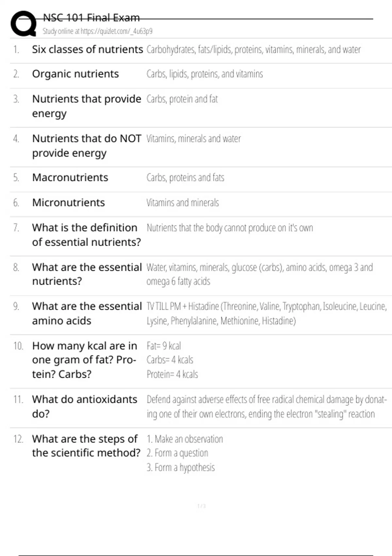Click the antioxidants free radical definition text

[x=266, y=407]
